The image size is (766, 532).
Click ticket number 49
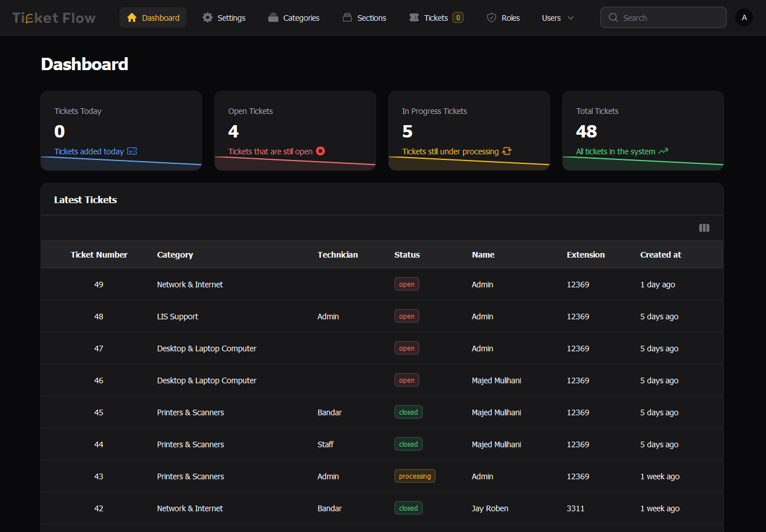coord(99,285)
